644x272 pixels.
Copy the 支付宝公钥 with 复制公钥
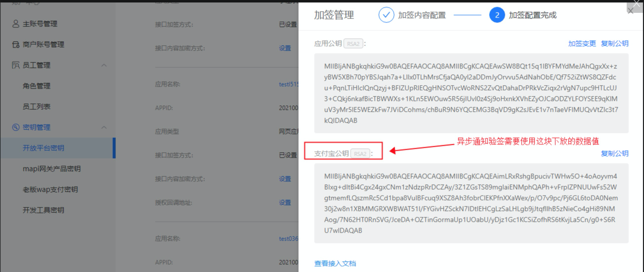click(x=615, y=153)
